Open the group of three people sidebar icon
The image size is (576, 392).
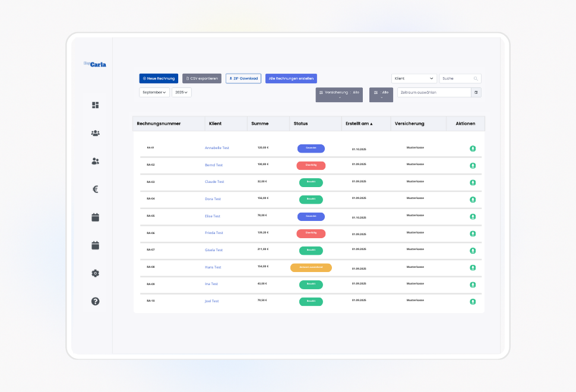(x=95, y=133)
